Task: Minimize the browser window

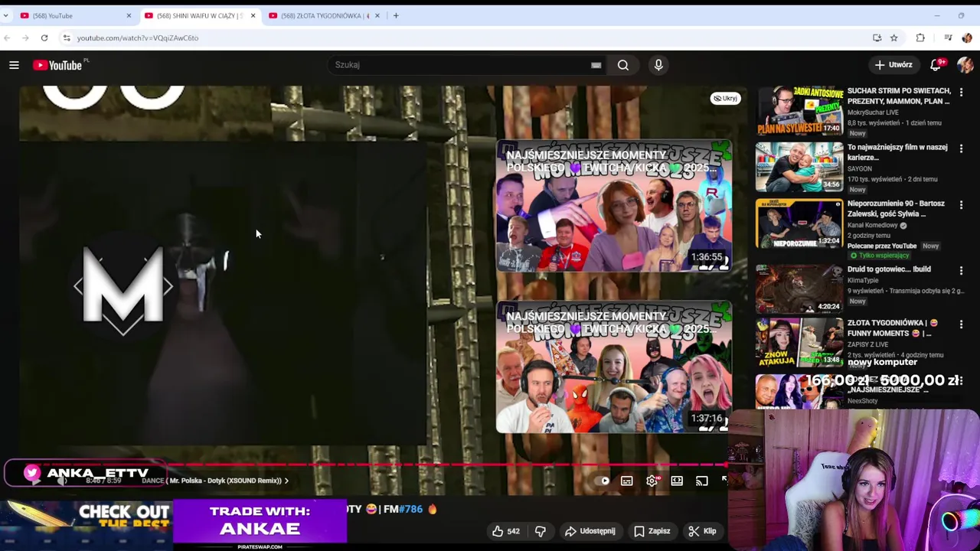Action: tap(936, 15)
